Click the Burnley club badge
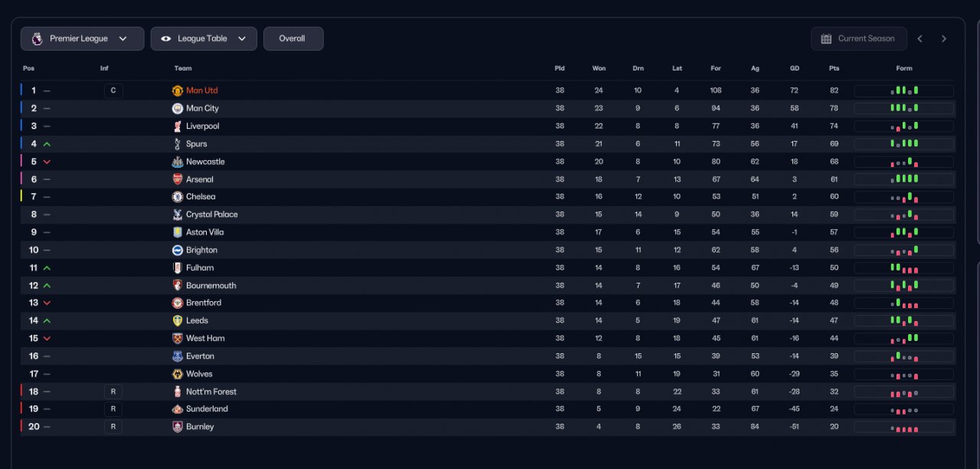The height and width of the screenshot is (469, 980). pyautogui.click(x=178, y=427)
